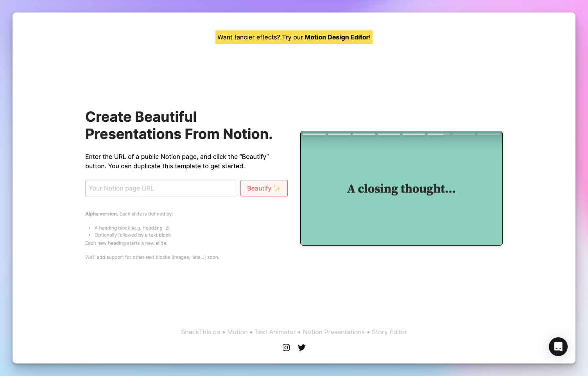Click the sparkle icon inside the Beautify button
The width and height of the screenshot is (588, 376).
(x=277, y=188)
